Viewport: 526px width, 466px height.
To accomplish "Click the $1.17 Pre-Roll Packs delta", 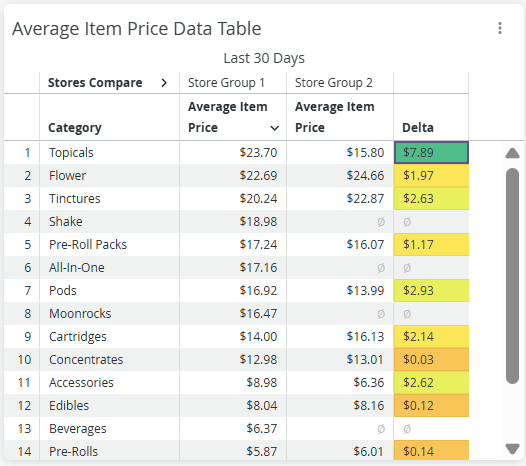I will click(x=431, y=245).
